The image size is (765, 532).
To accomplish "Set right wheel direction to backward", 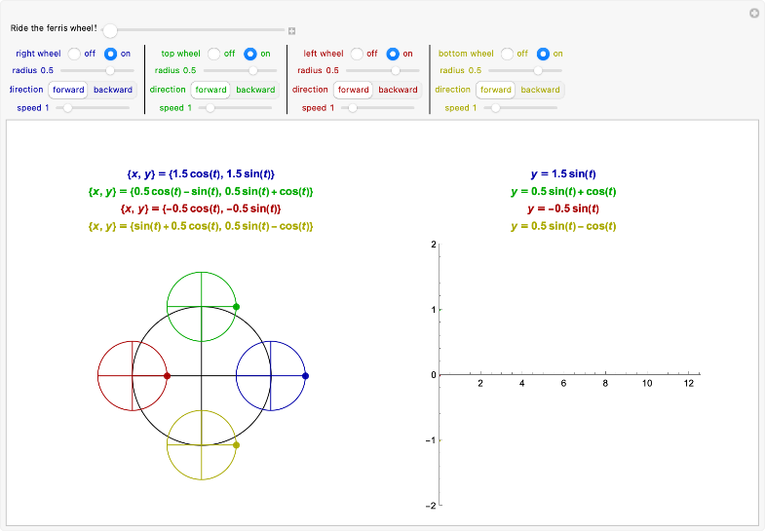I will pyautogui.click(x=113, y=90).
